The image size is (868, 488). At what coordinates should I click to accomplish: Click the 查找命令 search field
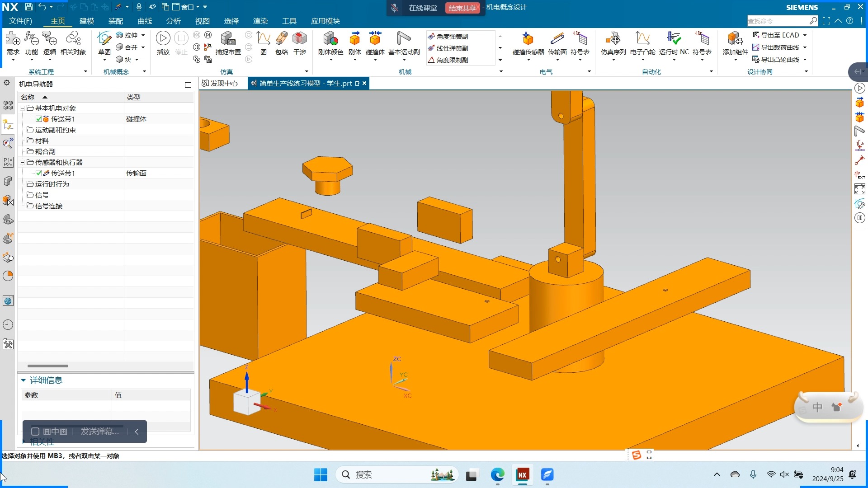pyautogui.click(x=777, y=21)
